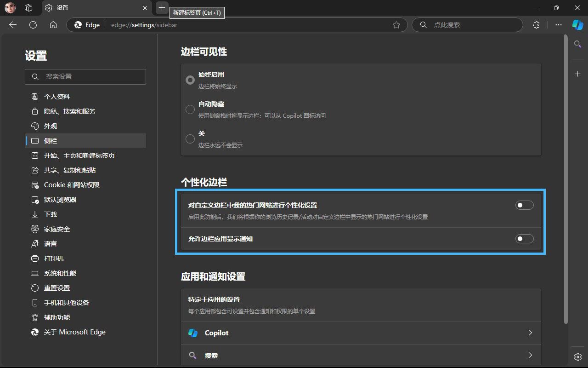Switch to 外观 settings section
This screenshot has height=368, width=588.
[51, 126]
